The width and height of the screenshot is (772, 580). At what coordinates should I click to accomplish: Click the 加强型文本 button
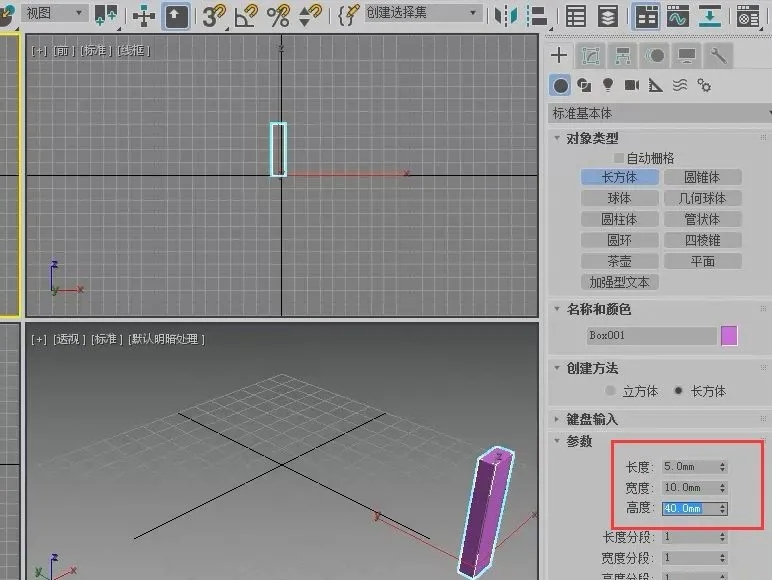619,282
